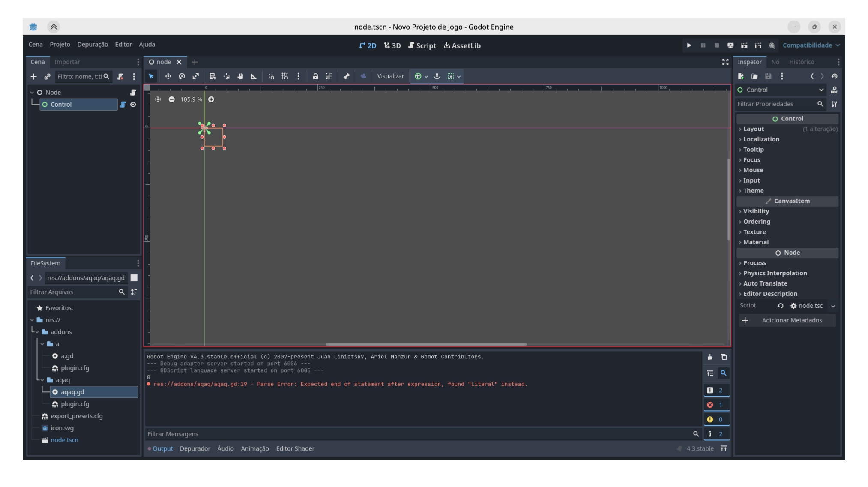
Task: Activate the Move Mode tool
Action: click(x=168, y=76)
